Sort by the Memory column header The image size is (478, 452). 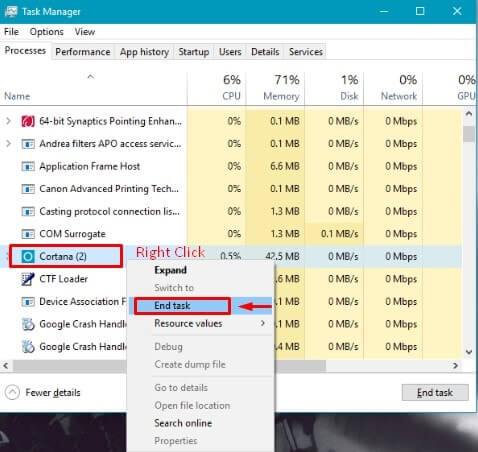[275, 88]
